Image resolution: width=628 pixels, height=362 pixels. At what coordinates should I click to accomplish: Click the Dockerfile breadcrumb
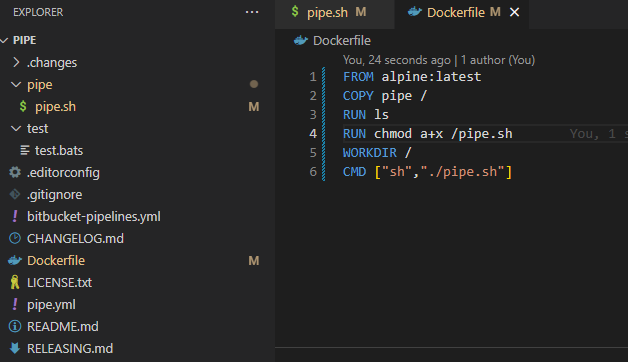tap(342, 41)
